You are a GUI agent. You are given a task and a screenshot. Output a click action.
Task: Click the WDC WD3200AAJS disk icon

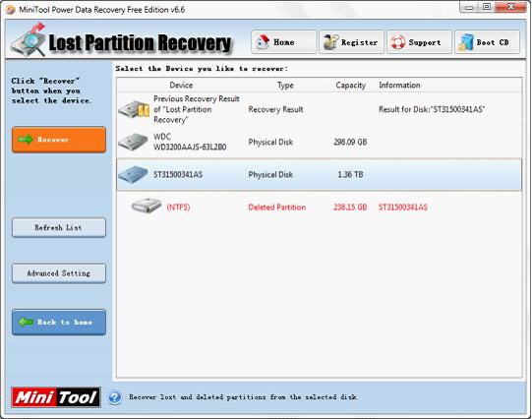tap(134, 142)
